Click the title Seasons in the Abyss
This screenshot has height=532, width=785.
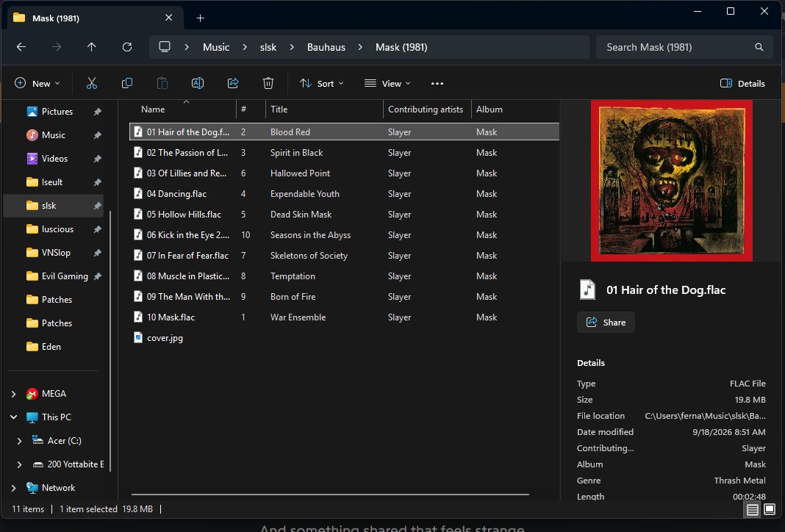tap(310, 234)
